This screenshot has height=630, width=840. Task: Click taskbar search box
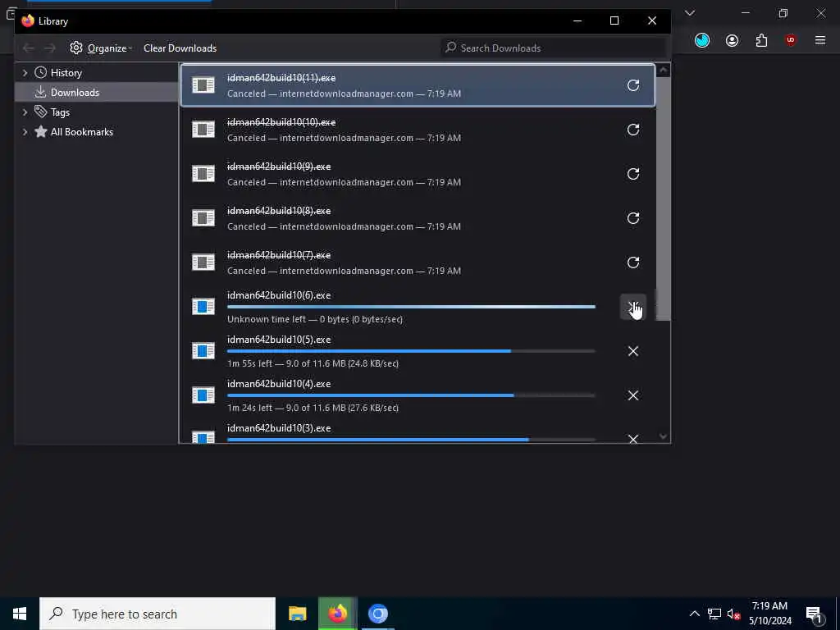point(157,614)
